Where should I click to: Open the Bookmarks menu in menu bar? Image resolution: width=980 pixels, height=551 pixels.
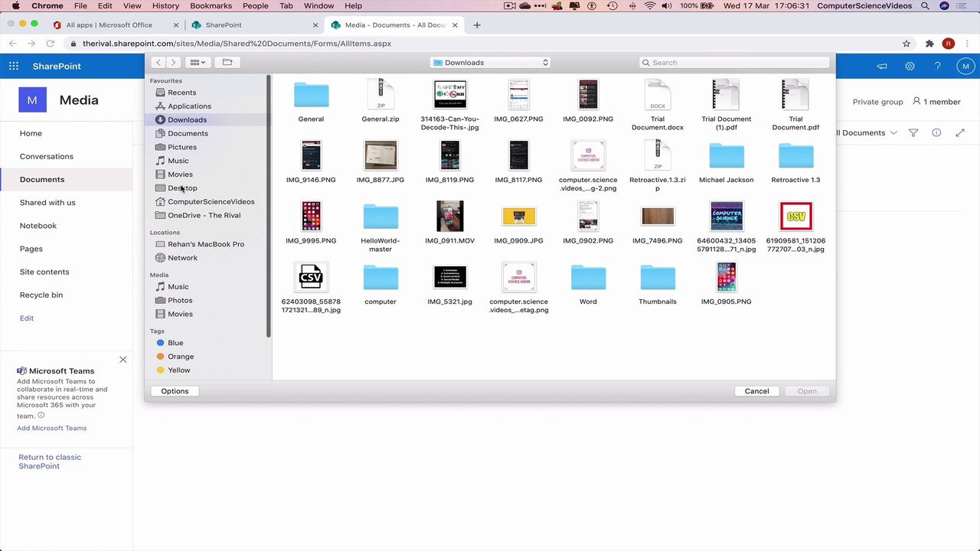click(x=211, y=6)
